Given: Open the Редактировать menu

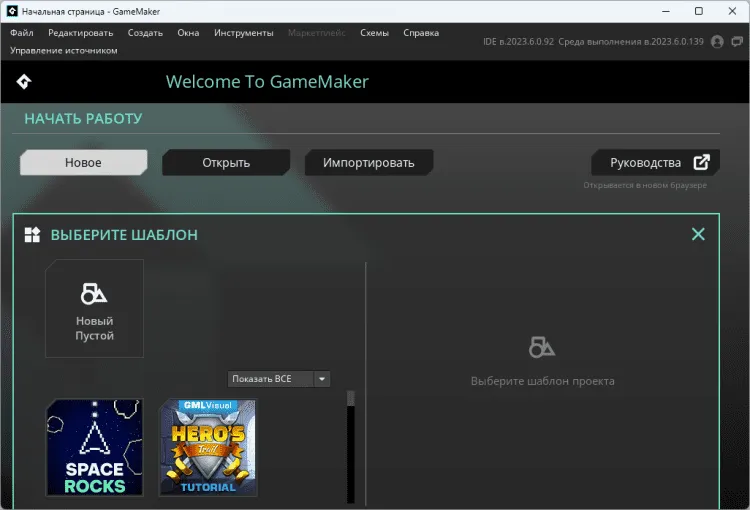Looking at the screenshot, I should [x=80, y=33].
